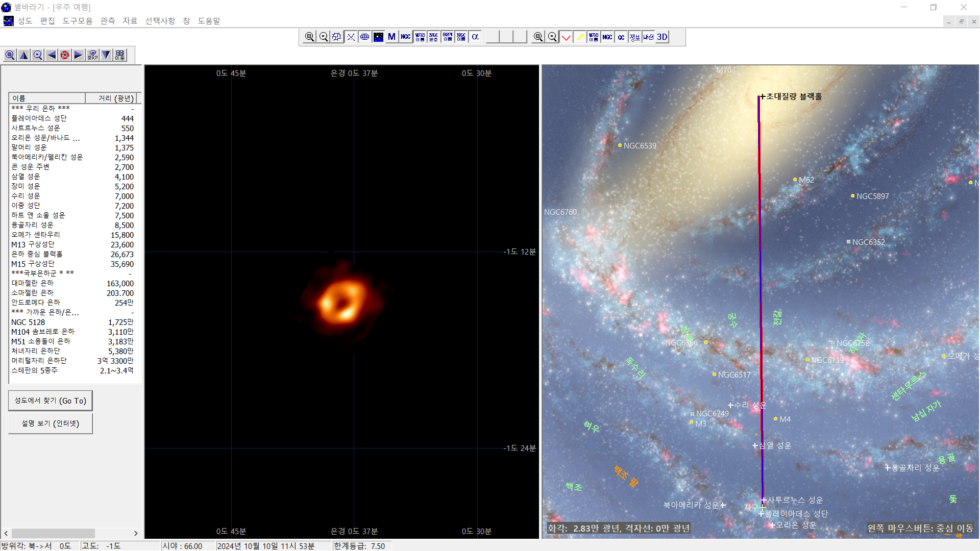Image resolution: width=980 pixels, height=551 pixels.
Task: Open the 편집 menu
Action: coord(47,21)
